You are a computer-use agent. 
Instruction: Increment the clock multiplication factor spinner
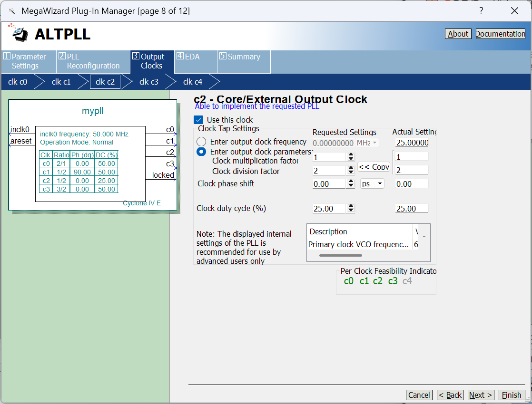[x=351, y=155]
